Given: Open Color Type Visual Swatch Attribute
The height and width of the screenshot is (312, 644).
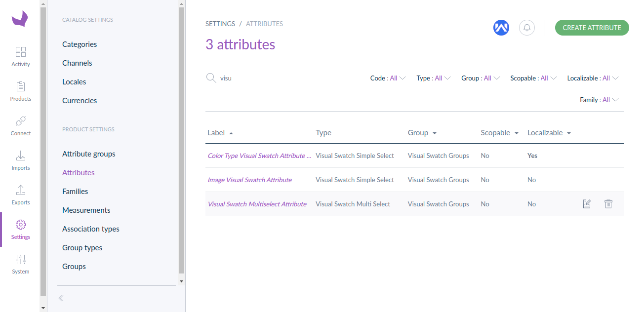Looking at the screenshot, I should tap(260, 156).
